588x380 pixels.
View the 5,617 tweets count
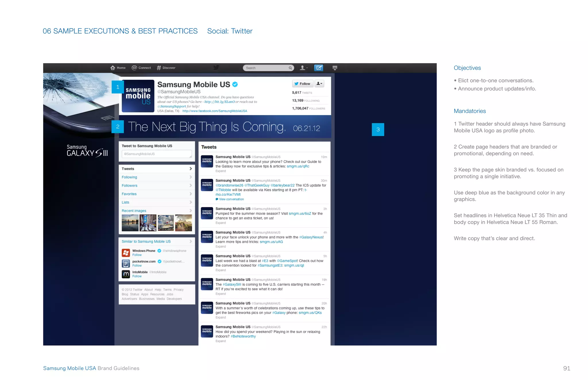(x=302, y=93)
